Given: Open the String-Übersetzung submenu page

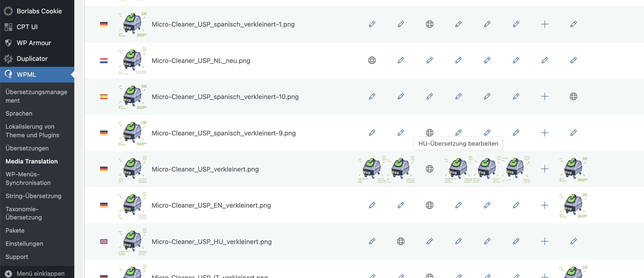Looking at the screenshot, I should (34, 196).
